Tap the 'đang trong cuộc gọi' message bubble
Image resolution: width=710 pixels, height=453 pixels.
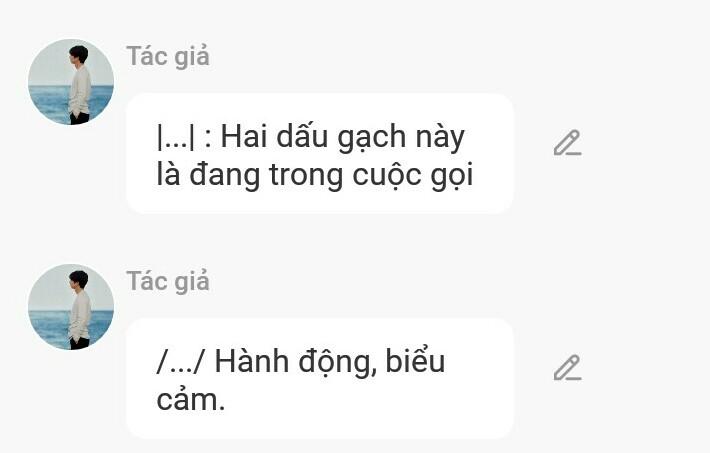tap(320, 154)
